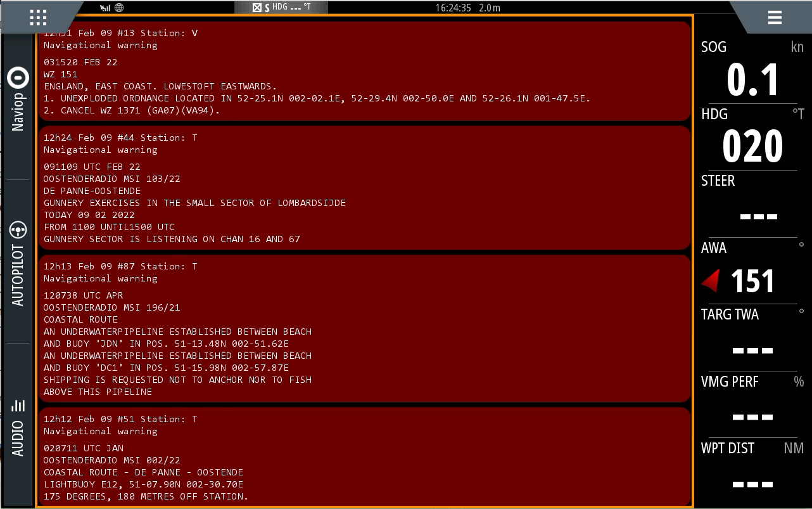Click 'OOSTENDERADIO MSI 103/22'
The height and width of the screenshot is (509, 812).
tap(112, 179)
